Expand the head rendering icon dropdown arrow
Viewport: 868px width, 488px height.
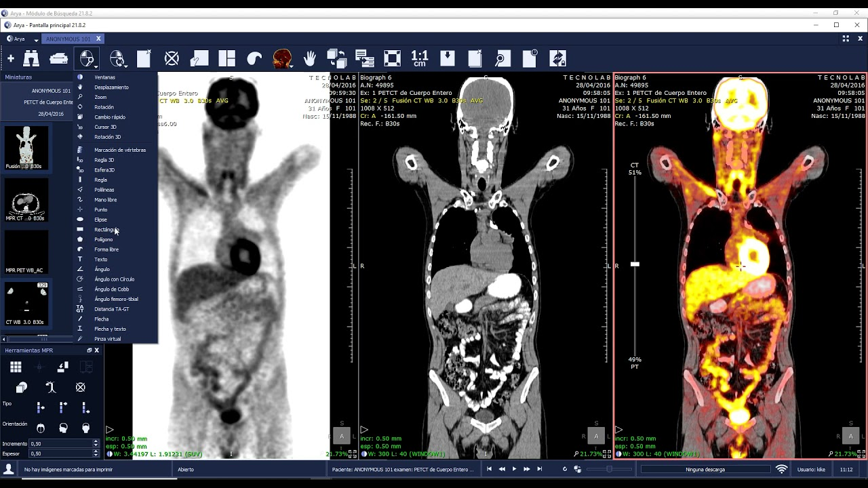(x=292, y=66)
